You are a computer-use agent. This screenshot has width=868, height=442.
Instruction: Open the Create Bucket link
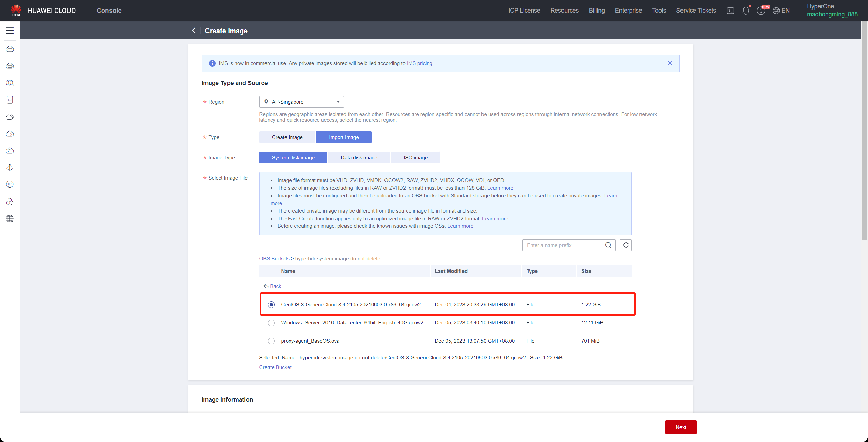[x=275, y=367]
